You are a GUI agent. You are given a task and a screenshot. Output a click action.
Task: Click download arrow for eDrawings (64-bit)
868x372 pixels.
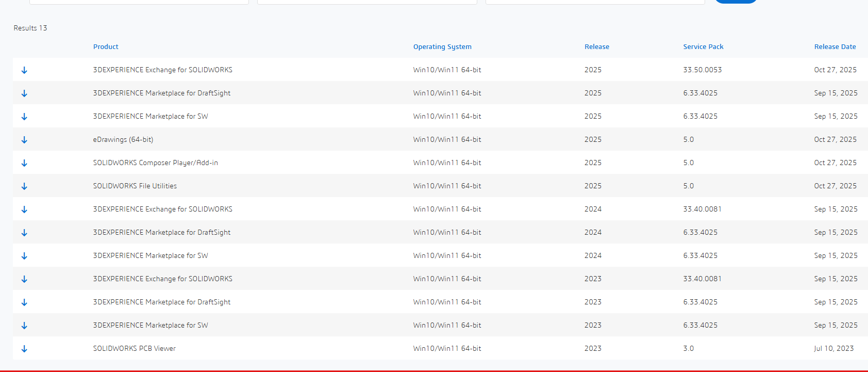(24, 140)
